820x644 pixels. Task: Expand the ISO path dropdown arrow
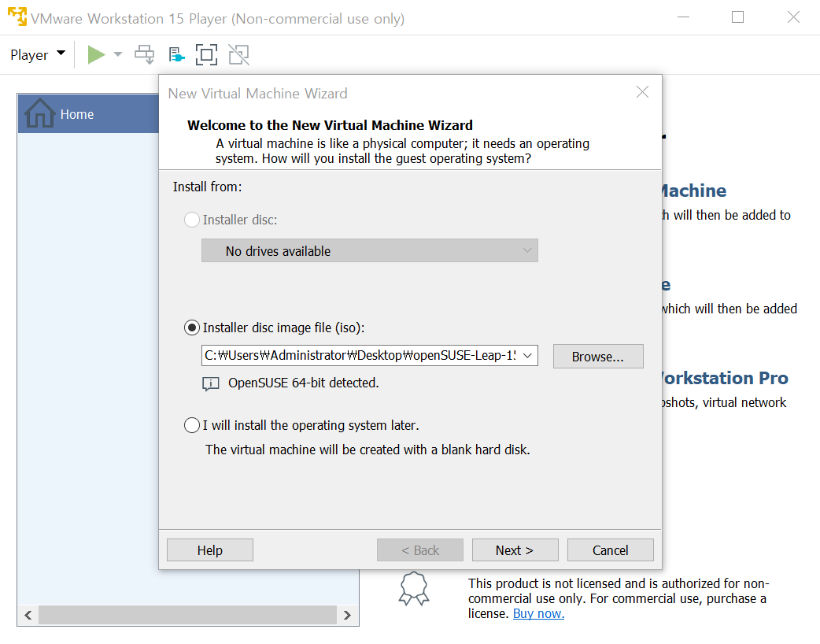pyautogui.click(x=528, y=356)
